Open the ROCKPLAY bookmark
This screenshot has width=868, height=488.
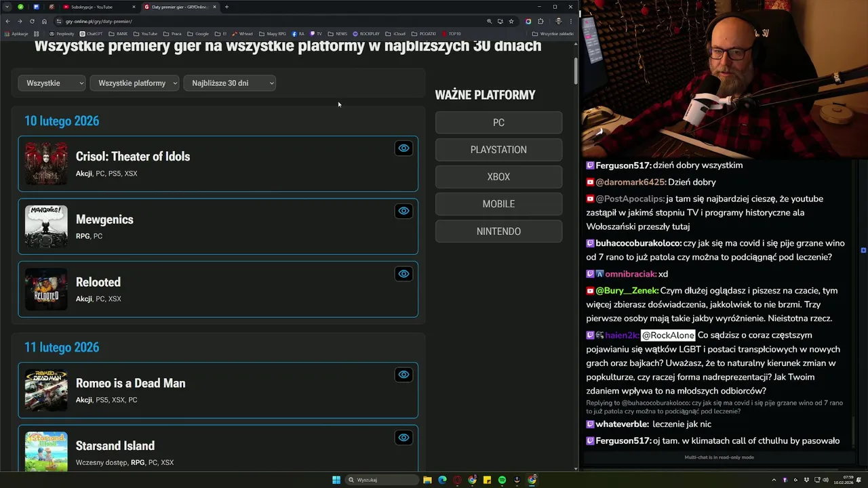[x=366, y=33]
